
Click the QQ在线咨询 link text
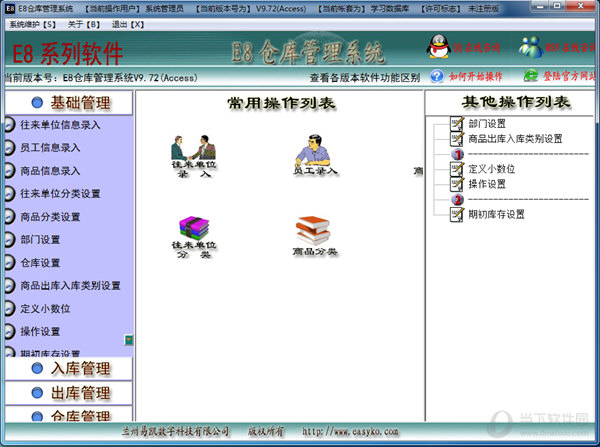pos(476,47)
